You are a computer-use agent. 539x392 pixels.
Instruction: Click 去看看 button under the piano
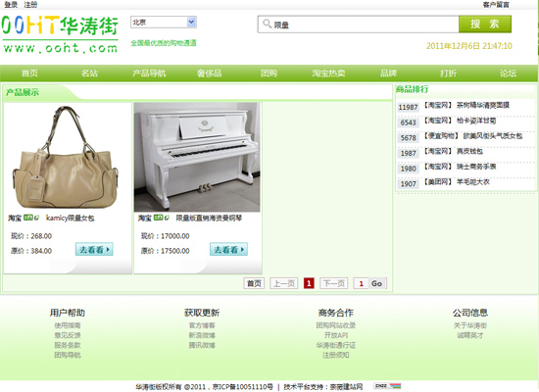[x=228, y=249]
